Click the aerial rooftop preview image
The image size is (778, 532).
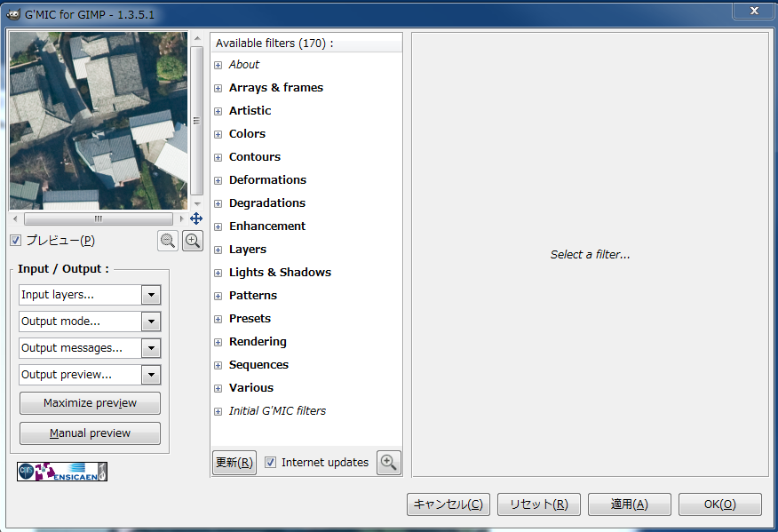click(x=99, y=121)
